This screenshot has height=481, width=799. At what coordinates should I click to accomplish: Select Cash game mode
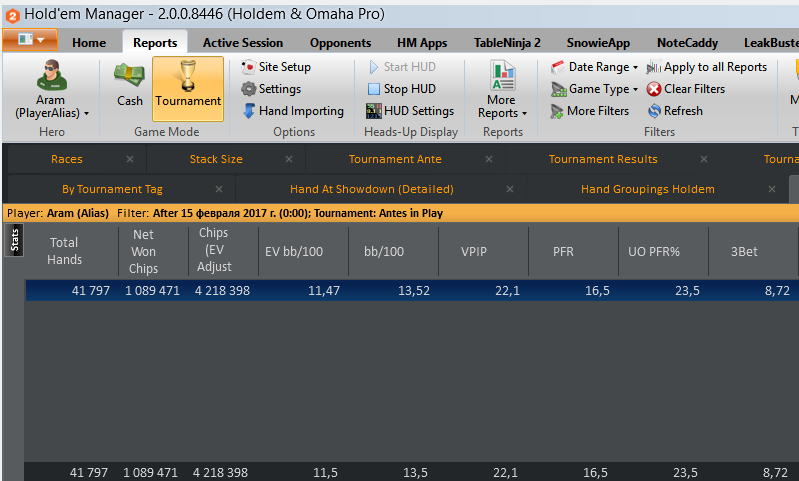coord(129,85)
